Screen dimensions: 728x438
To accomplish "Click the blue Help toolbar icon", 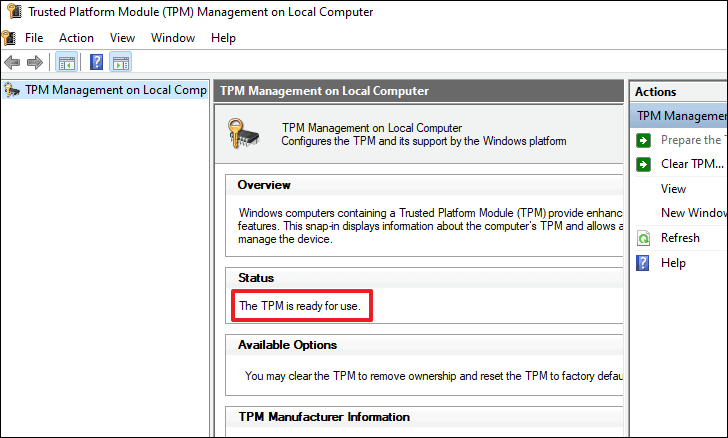I will pyautogui.click(x=96, y=62).
